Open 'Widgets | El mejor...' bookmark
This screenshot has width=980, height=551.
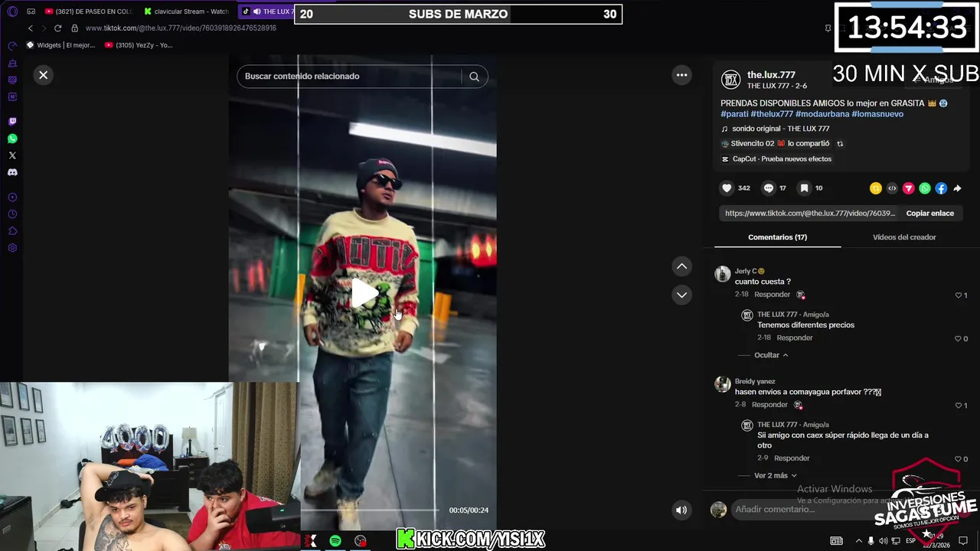tap(61, 45)
